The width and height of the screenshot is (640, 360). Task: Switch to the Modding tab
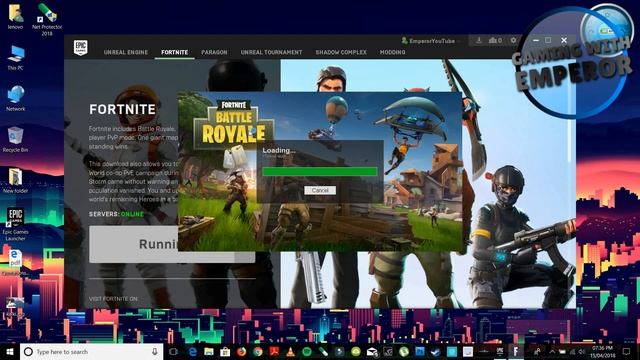392,52
